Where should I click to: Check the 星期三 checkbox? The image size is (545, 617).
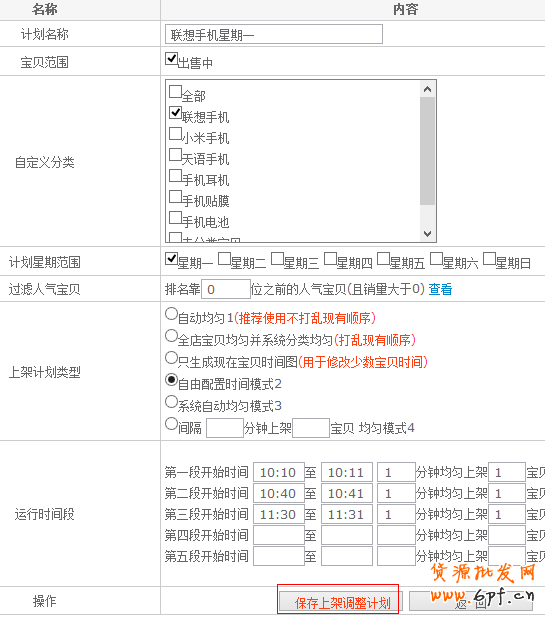pyautogui.click(x=277, y=259)
